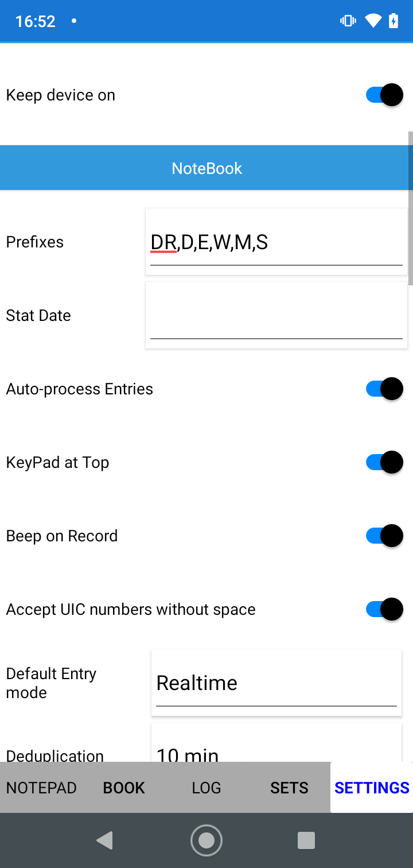The height and width of the screenshot is (868, 413).
Task: Tap the NoteBook section header
Action: coord(206,168)
